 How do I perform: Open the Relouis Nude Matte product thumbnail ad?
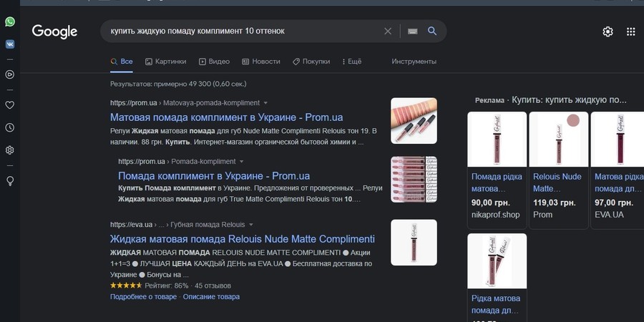tap(558, 140)
